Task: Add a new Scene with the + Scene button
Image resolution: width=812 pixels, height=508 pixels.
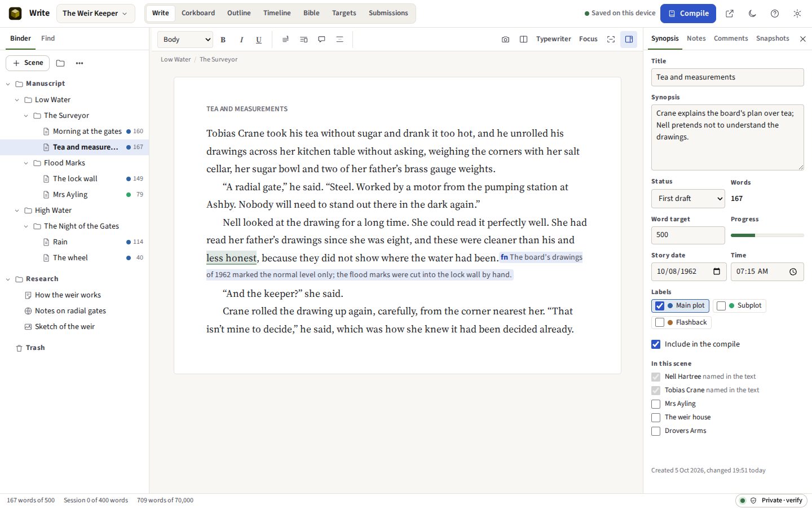Action: coord(28,63)
